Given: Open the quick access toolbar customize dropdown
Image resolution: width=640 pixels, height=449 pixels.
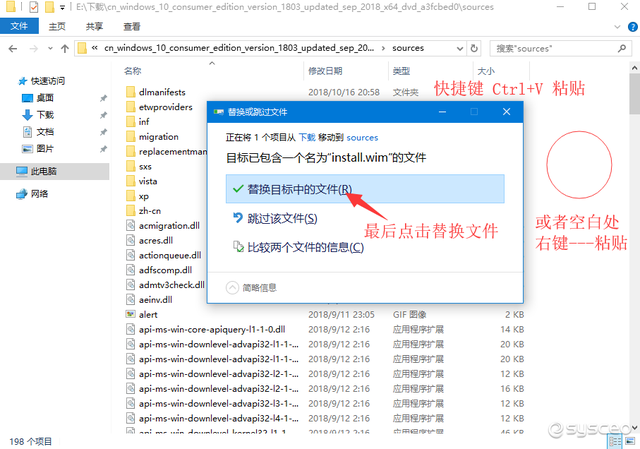Looking at the screenshot, I should pyautogui.click(x=62, y=7).
